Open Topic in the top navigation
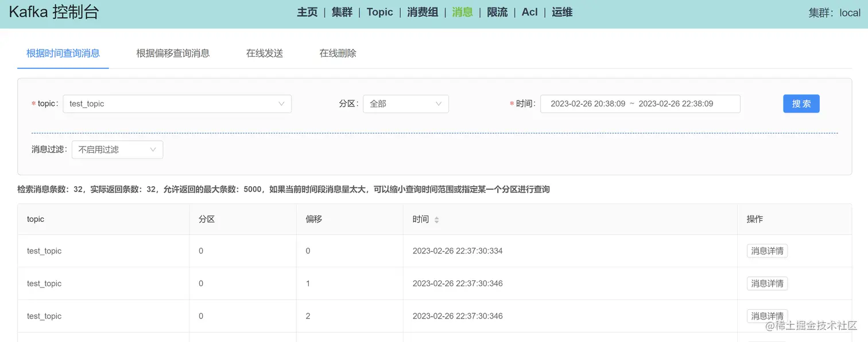 pos(380,12)
